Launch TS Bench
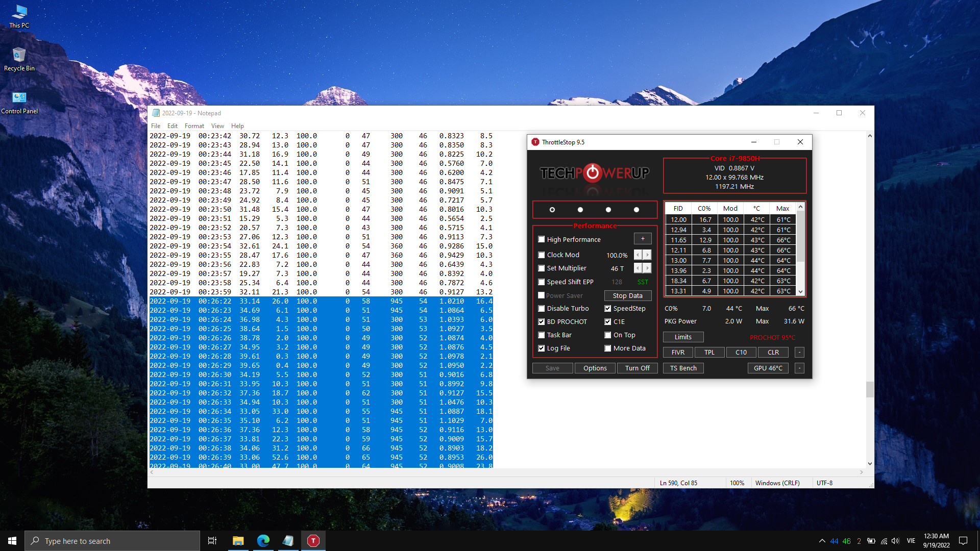 (683, 368)
